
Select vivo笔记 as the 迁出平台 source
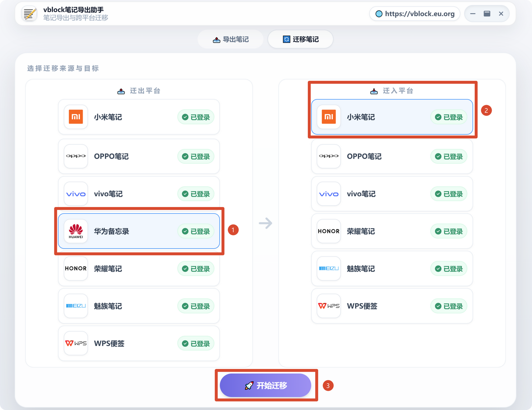tap(139, 194)
